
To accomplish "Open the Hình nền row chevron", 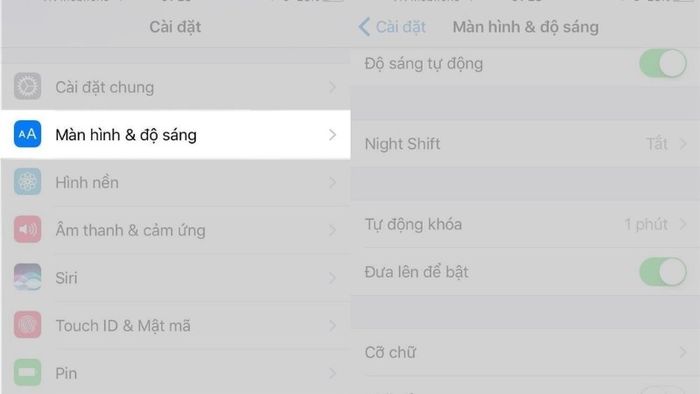I will (x=332, y=182).
